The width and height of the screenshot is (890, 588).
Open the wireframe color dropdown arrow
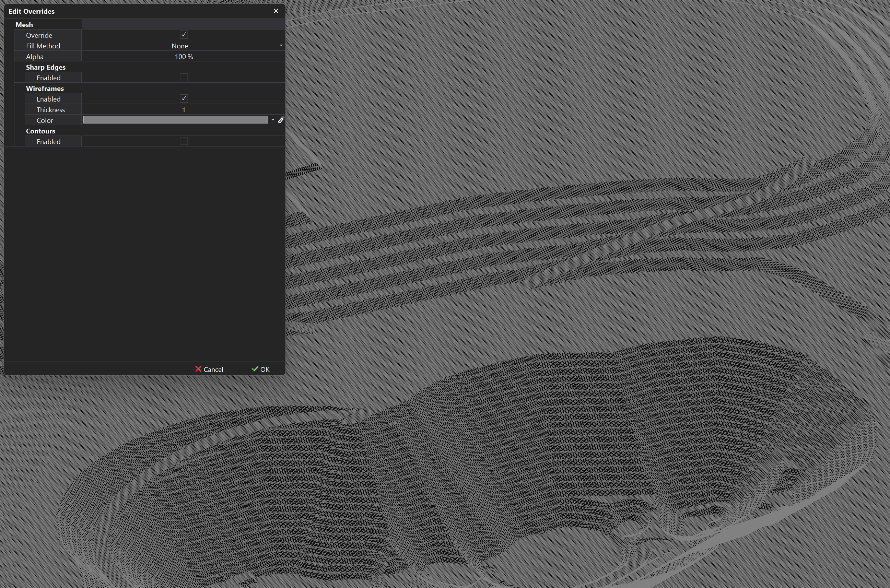pyautogui.click(x=273, y=120)
